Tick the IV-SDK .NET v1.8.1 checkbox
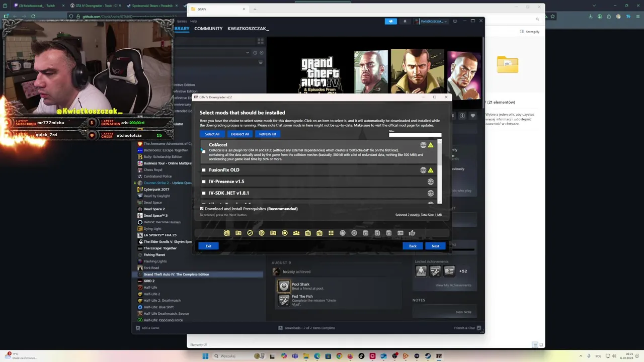This screenshot has height=362, width=644. [204, 193]
